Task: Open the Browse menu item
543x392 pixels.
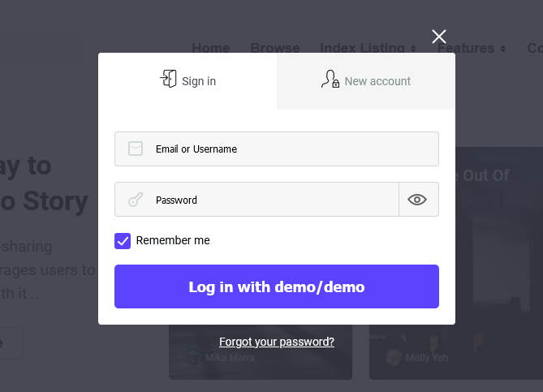Action: point(275,48)
